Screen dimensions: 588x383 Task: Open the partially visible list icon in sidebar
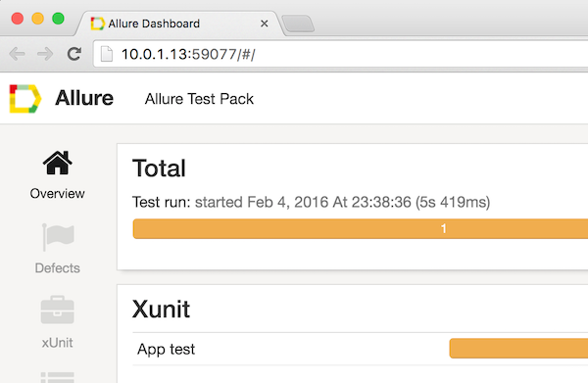click(58, 377)
